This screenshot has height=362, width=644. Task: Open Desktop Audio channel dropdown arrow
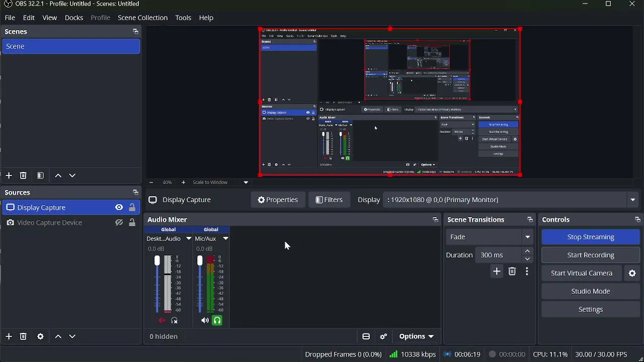coord(189,239)
